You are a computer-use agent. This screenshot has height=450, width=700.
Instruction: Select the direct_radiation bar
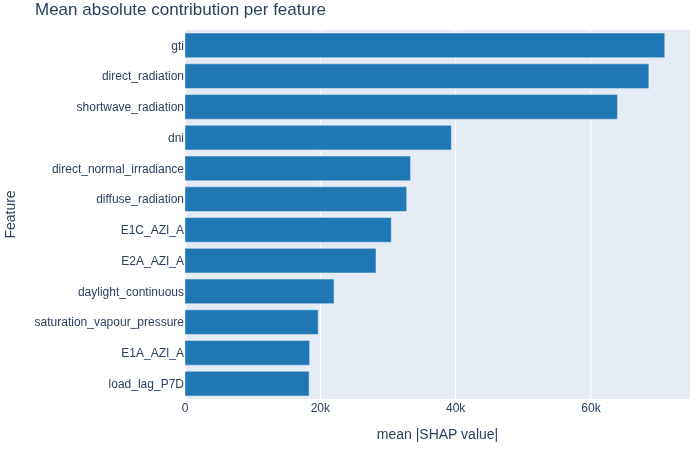click(x=417, y=76)
